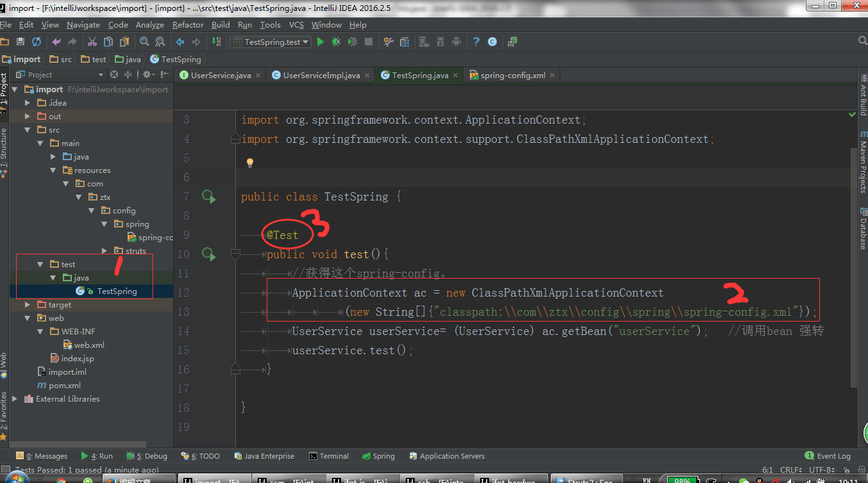Image resolution: width=868 pixels, height=483 pixels.
Task: Click the Cut scissors icon
Action: click(x=92, y=42)
